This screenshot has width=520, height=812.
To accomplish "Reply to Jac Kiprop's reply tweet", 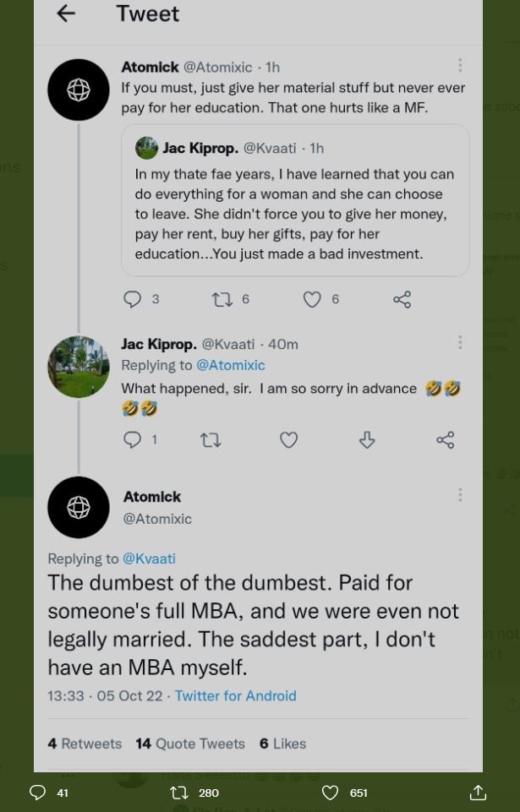I will pos(133,439).
